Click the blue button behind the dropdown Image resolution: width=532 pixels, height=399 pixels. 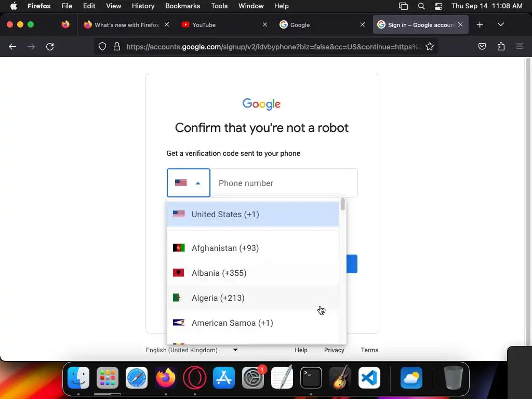pyautogui.click(x=352, y=263)
